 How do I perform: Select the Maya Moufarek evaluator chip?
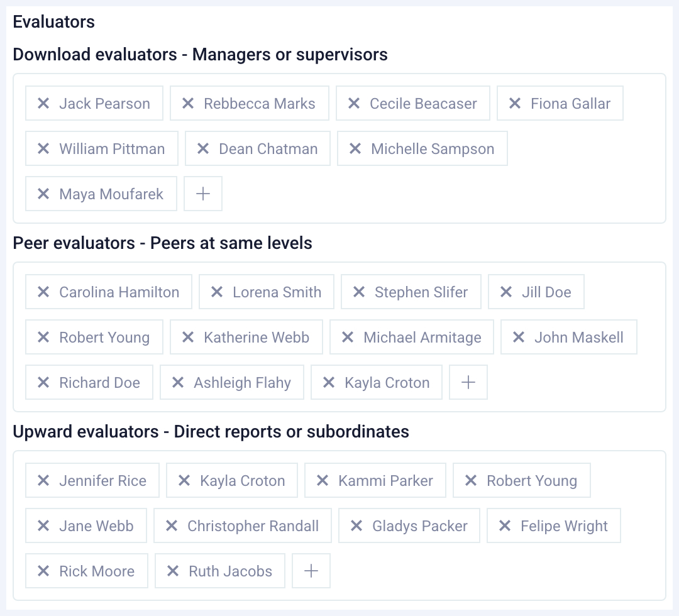point(101,194)
